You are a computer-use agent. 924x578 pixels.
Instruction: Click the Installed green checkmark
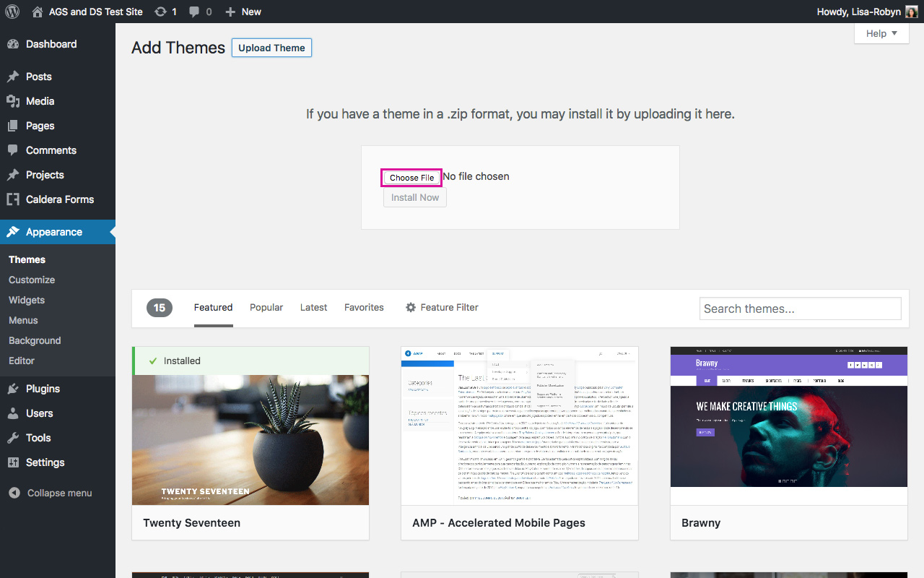pos(153,361)
